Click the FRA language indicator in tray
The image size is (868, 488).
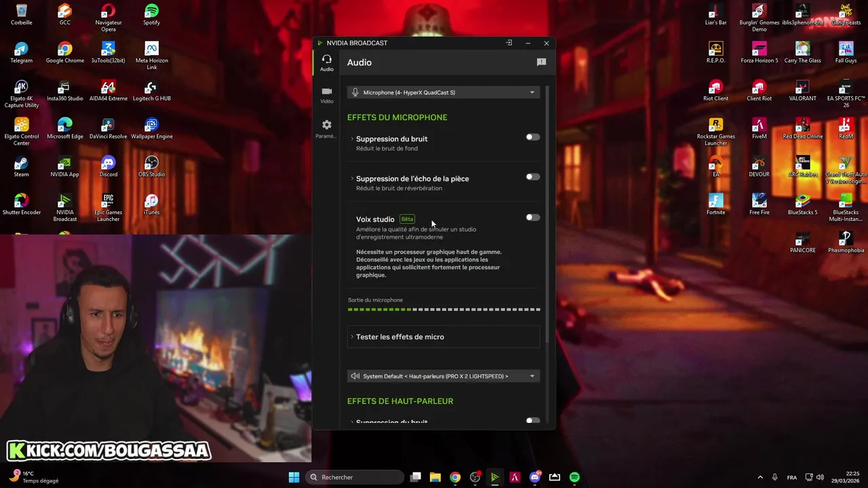click(x=792, y=478)
